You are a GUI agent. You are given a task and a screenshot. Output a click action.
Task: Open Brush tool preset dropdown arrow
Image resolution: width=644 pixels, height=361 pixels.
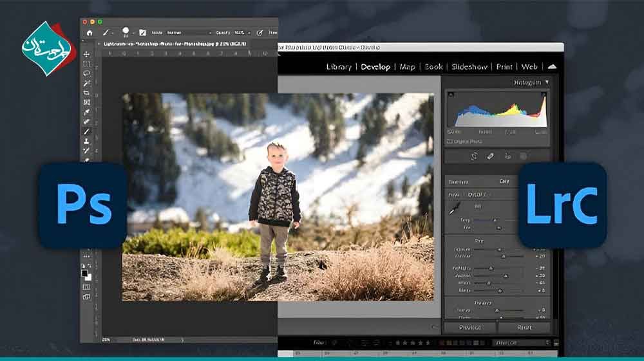click(x=113, y=33)
